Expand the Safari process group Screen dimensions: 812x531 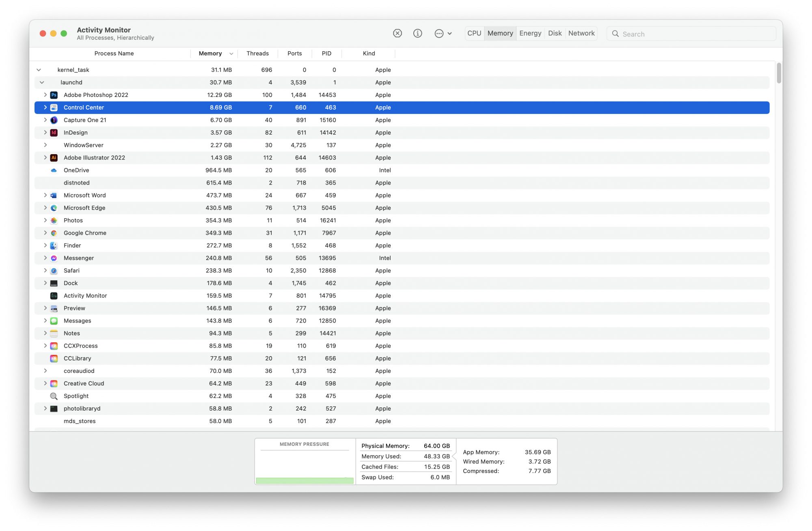coord(45,271)
